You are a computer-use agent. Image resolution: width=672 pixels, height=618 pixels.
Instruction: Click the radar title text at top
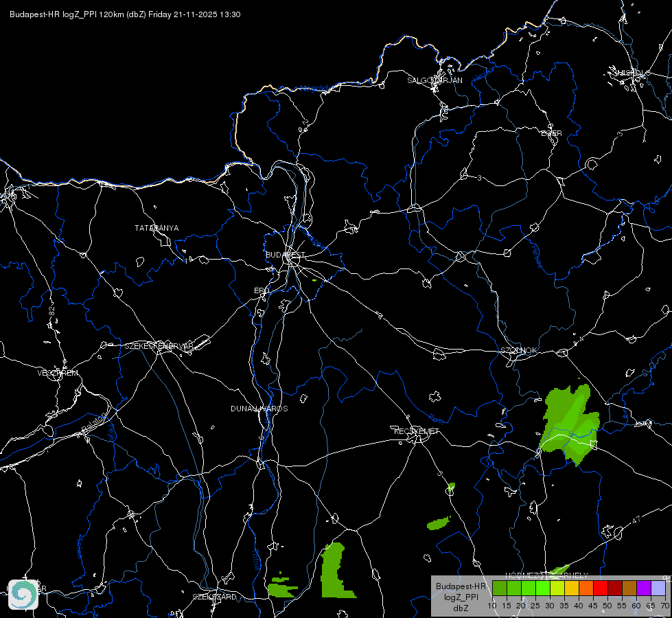tap(125, 14)
